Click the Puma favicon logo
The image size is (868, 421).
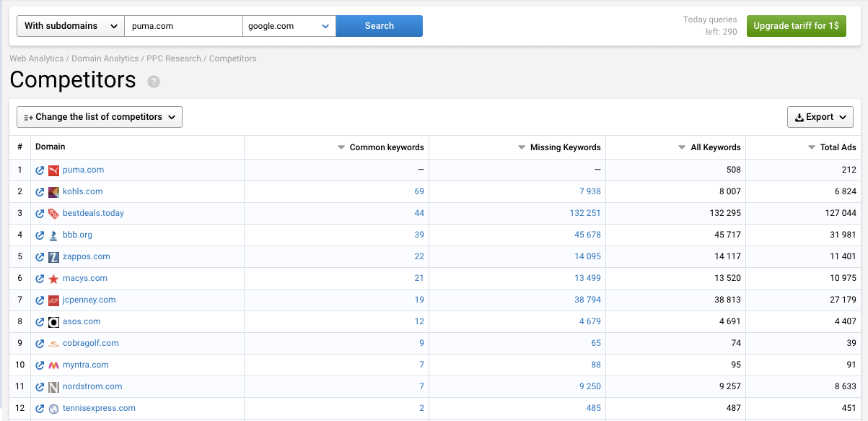tap(53, 170)
